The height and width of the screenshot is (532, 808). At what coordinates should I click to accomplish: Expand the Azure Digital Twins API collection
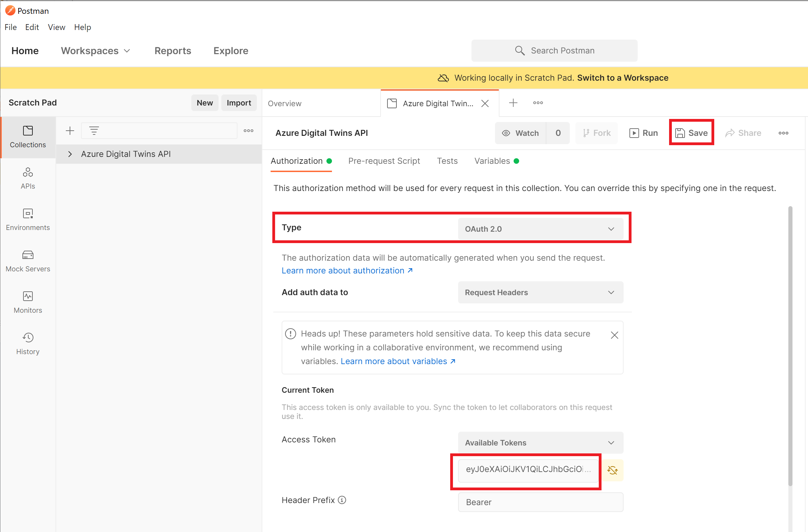pyautogui.click(x=71, y=154)
